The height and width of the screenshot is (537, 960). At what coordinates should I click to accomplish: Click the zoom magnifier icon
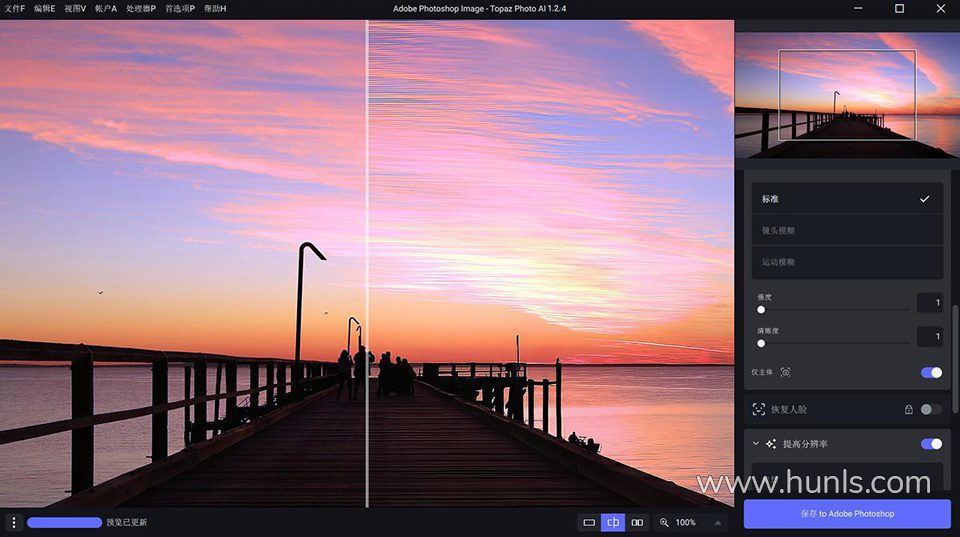[664, 522]
